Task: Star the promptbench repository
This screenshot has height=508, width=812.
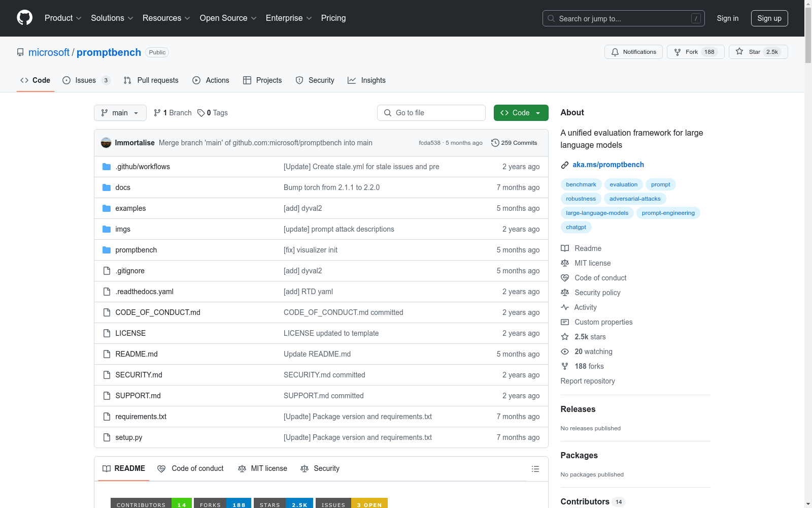Action: (758, 52)
